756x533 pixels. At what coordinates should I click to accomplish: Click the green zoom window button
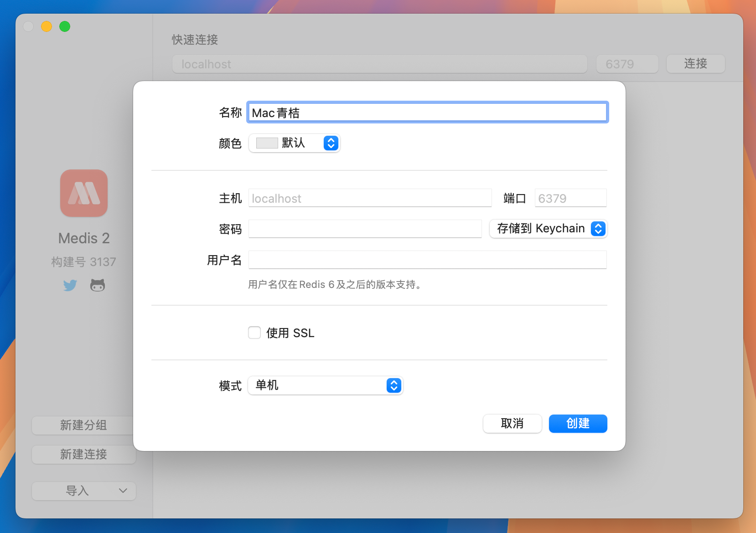65,26
